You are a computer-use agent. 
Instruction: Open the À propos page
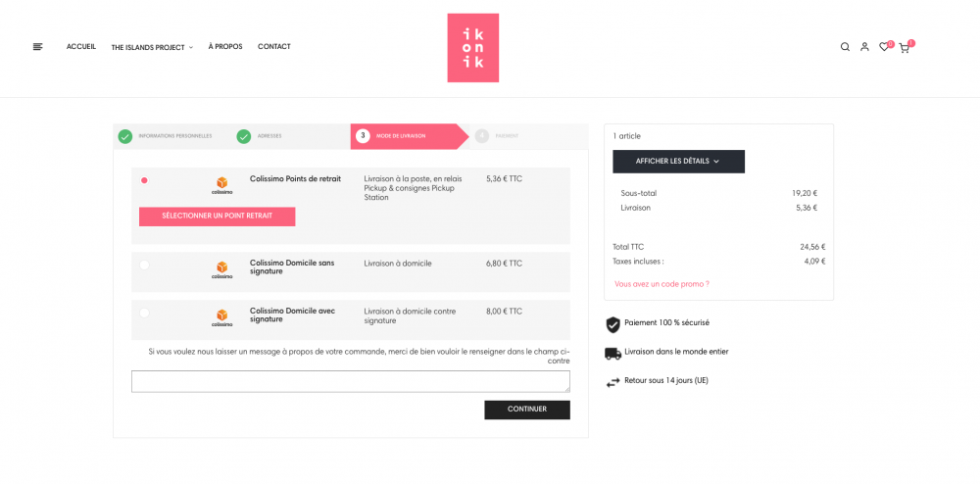click(225, 47)
